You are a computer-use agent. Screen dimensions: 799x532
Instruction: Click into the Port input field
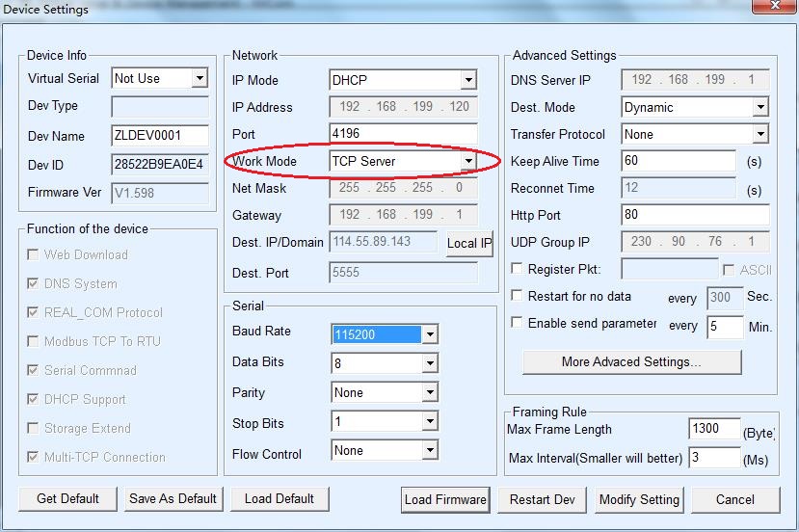[x=403, y=134]
